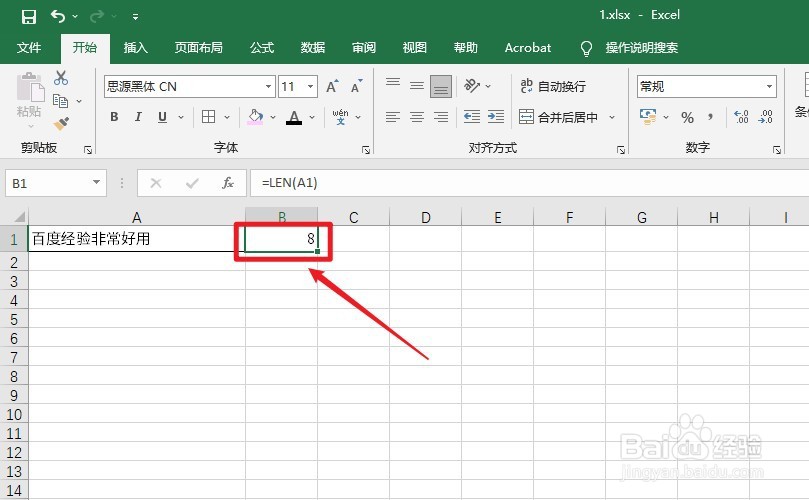Click the 粘贴 paste button
Viewport: 809px width, 500px height.
pos(29,95)
